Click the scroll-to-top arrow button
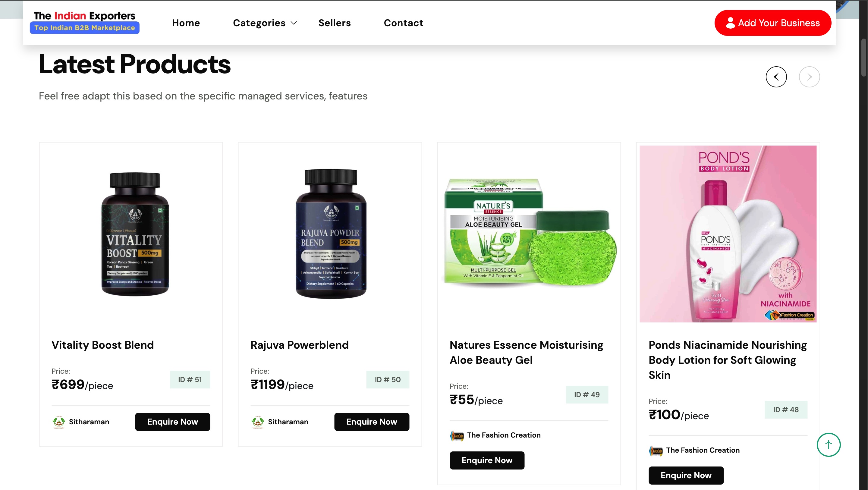Screen dimensions: 868x490 828,444
